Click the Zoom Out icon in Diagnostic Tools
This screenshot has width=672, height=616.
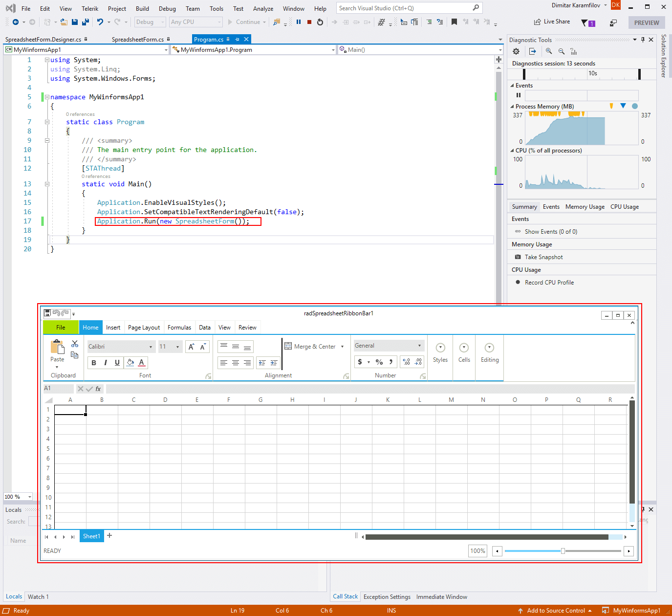(x=561, y=51)
